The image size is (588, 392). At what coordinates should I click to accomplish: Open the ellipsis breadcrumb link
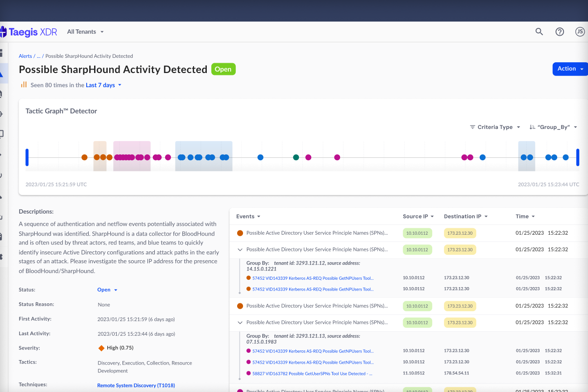[x=39, y=56]
